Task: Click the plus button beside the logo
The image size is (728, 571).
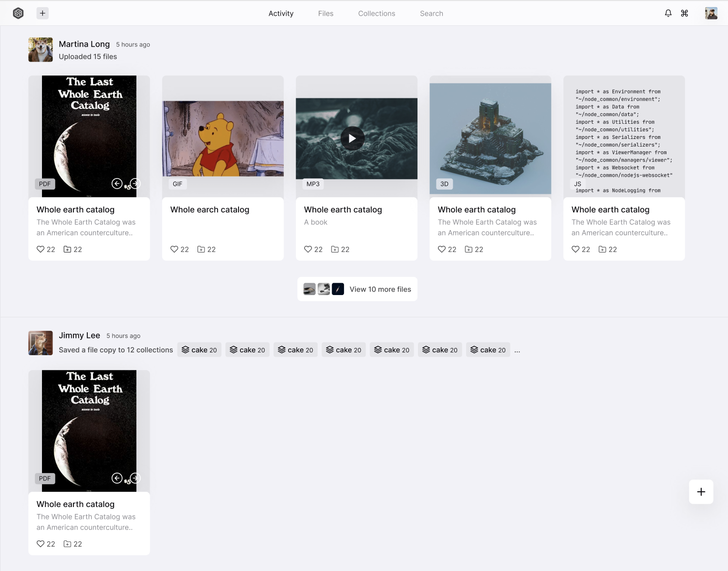Action: pos(42,13)
